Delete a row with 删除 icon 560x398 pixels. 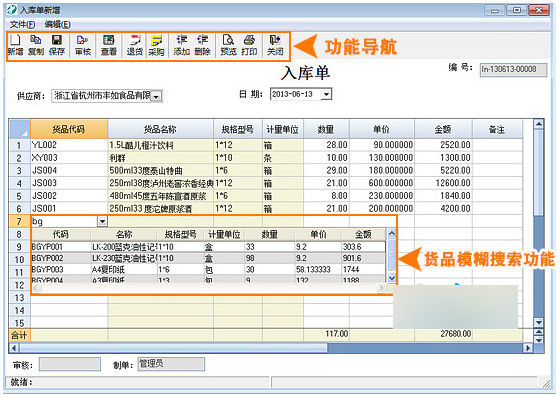click(202, 45)
